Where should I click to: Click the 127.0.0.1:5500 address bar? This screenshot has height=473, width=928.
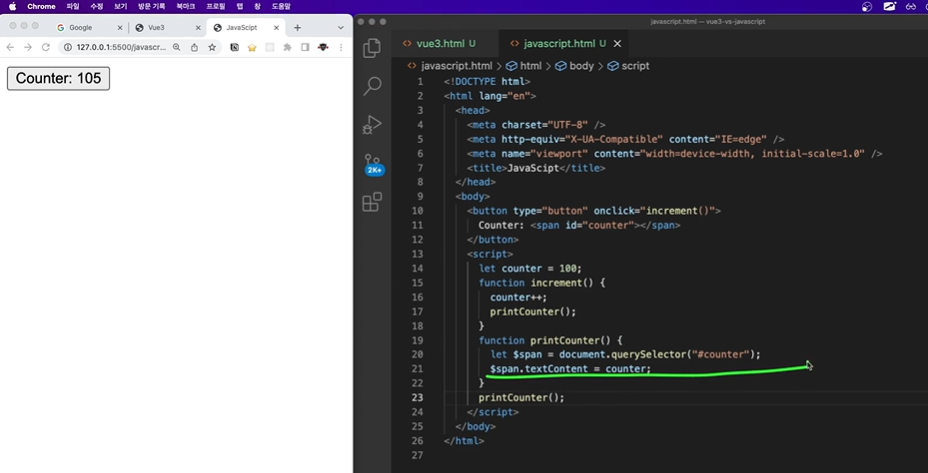[121, 47]
